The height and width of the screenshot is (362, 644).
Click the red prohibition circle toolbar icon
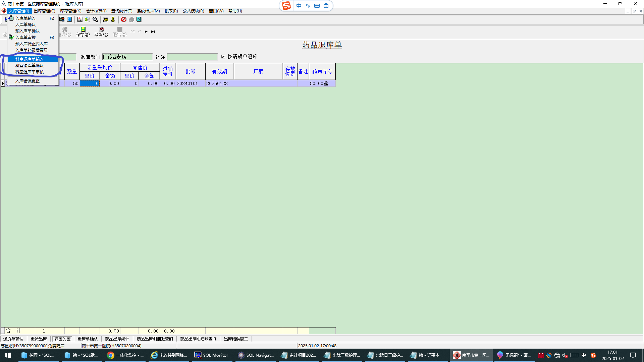(124, 19)
